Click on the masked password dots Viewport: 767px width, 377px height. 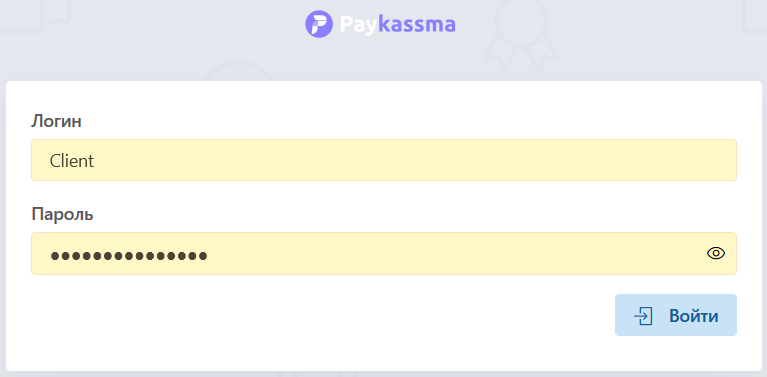129,255
